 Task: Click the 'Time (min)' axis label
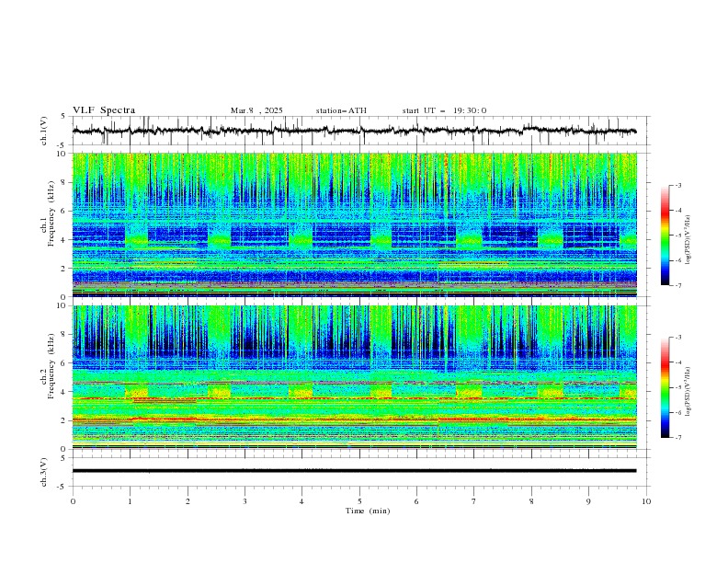tap(368, 511)
